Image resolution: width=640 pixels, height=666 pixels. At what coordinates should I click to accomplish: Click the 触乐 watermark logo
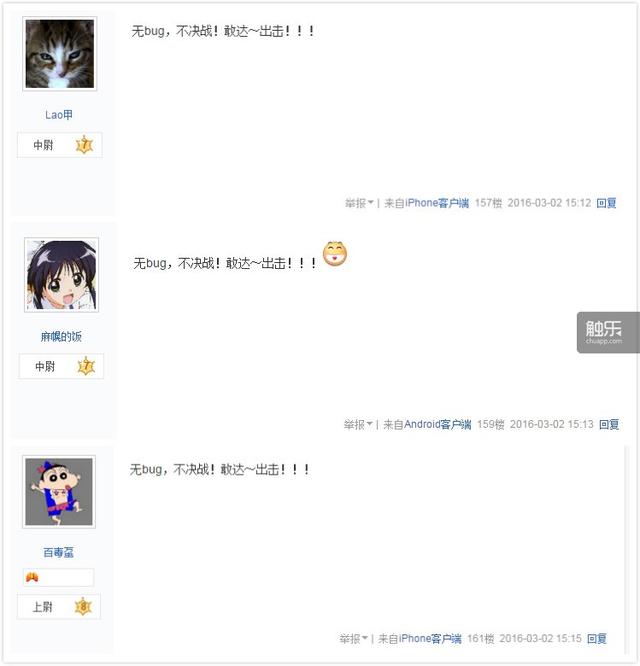[608, 332]
